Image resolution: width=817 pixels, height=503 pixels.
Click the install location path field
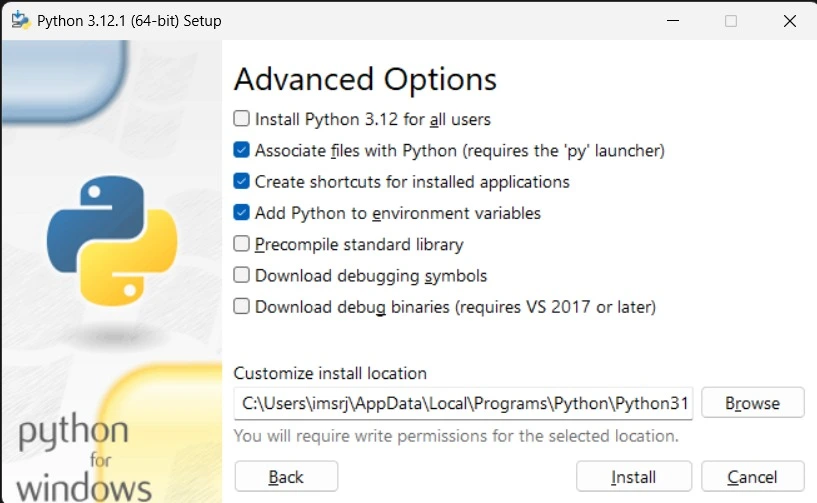click(x=463, y=403)
